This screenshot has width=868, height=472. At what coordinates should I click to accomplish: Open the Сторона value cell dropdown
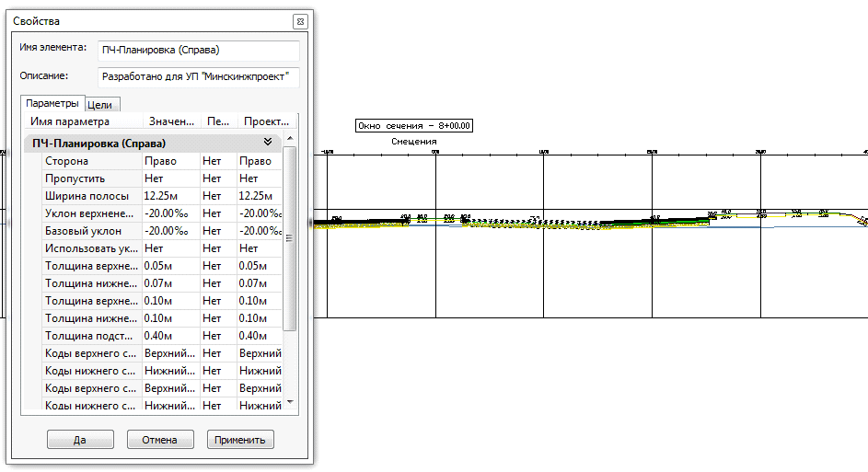(170, 161)
